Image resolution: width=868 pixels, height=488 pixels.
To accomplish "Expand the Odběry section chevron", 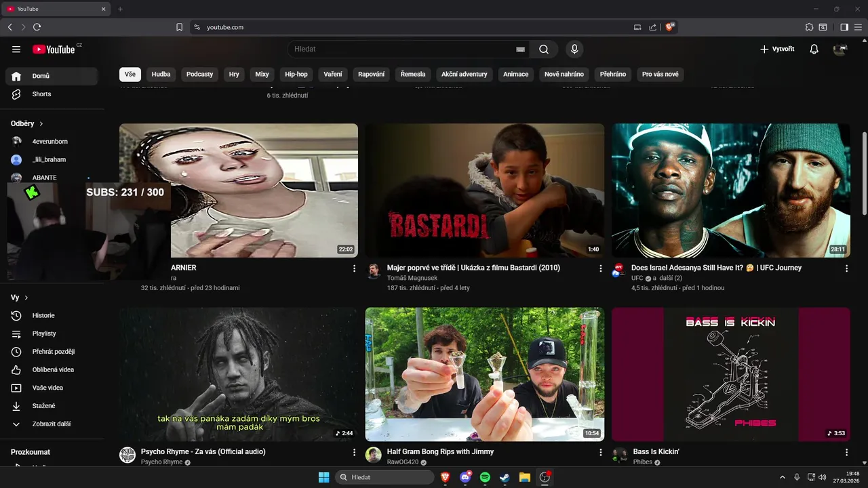I will pos(41,124).
